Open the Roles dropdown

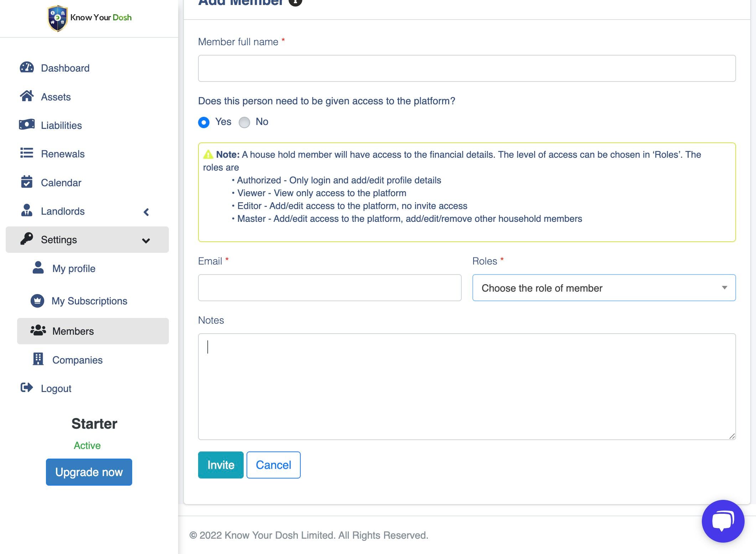[604, 288]
